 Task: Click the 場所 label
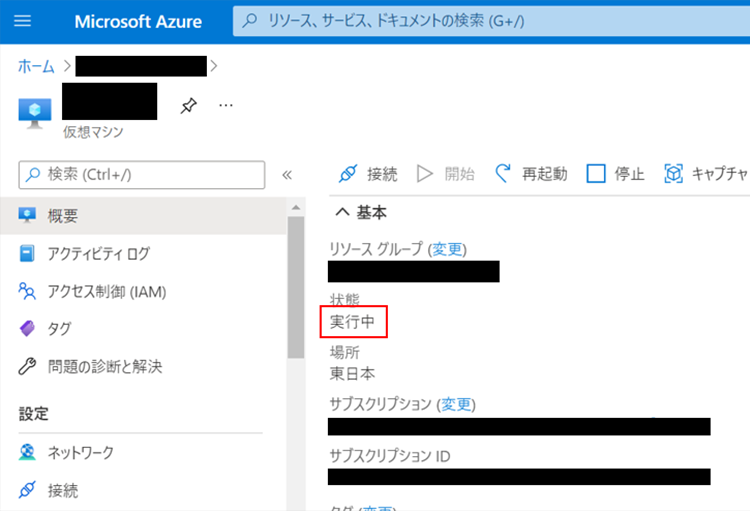click(x=344, y=353)
